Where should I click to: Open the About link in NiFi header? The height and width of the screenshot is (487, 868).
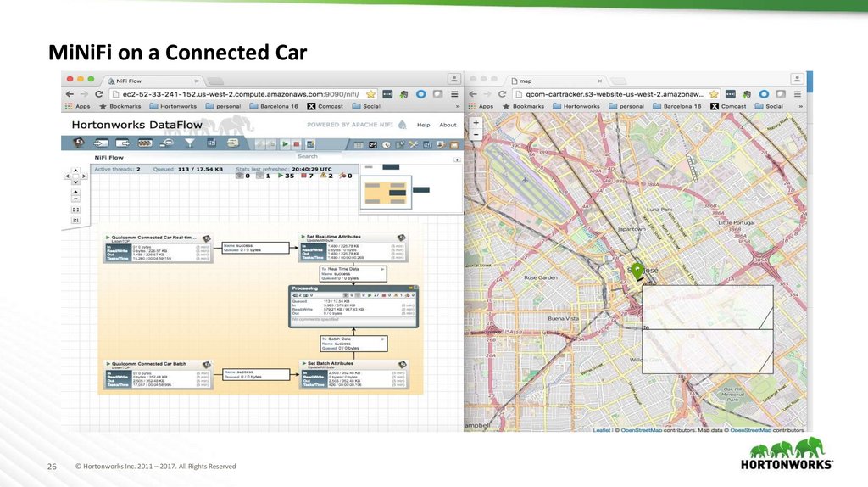pos(448,125)
